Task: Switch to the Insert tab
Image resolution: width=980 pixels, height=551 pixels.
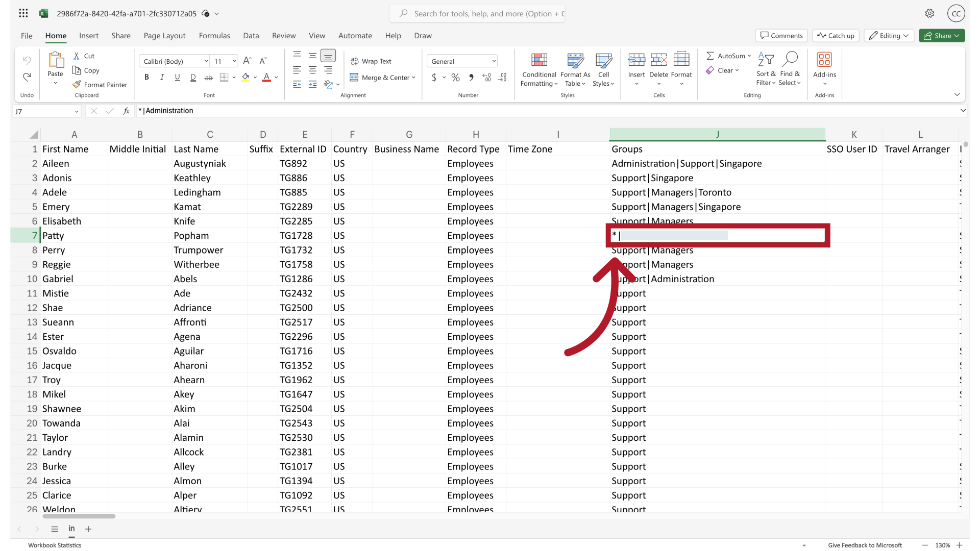Action: tap(89, 36)
